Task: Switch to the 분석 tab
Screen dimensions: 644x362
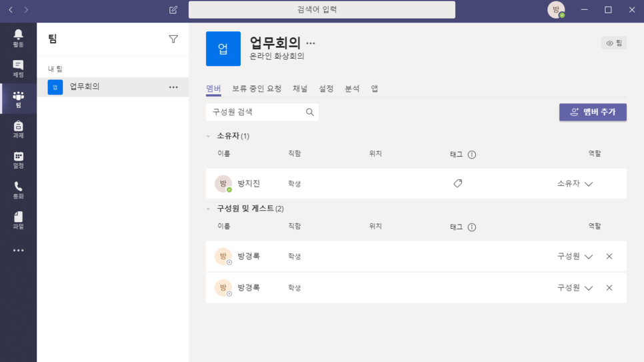Action: (352, 89)
